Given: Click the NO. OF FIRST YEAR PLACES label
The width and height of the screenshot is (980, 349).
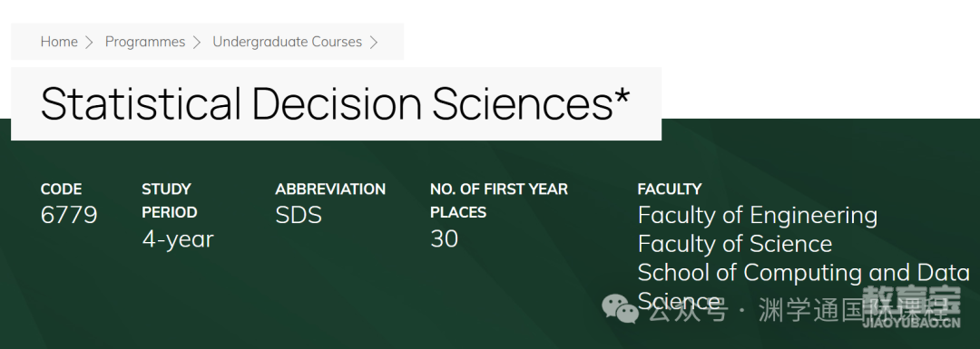Looking at the screenshot, I should click(499, 200).
